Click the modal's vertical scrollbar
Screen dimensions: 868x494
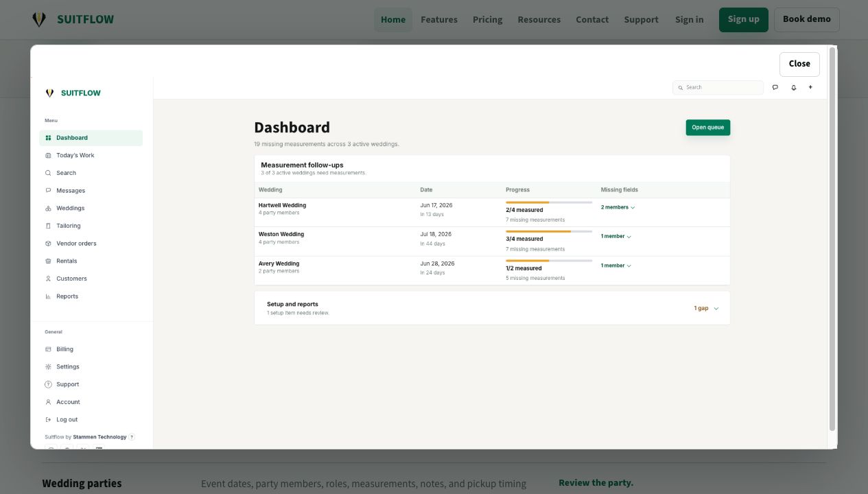832,239
